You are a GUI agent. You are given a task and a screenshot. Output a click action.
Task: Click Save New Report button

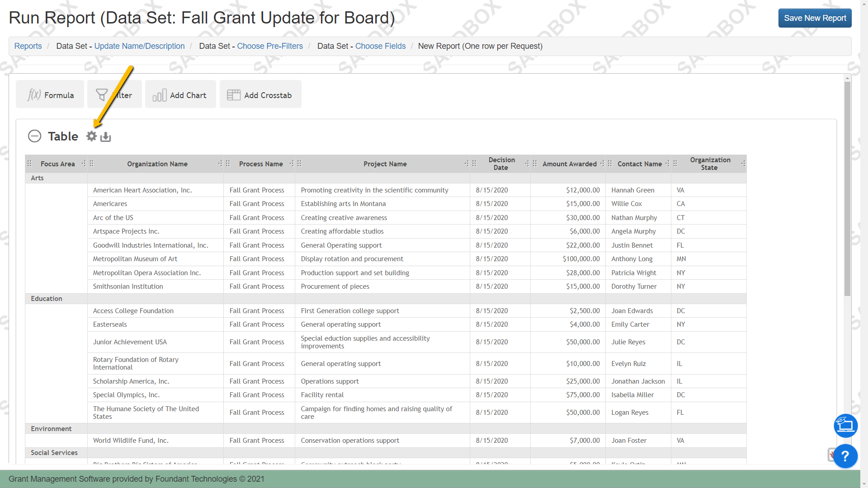[815, 18]
